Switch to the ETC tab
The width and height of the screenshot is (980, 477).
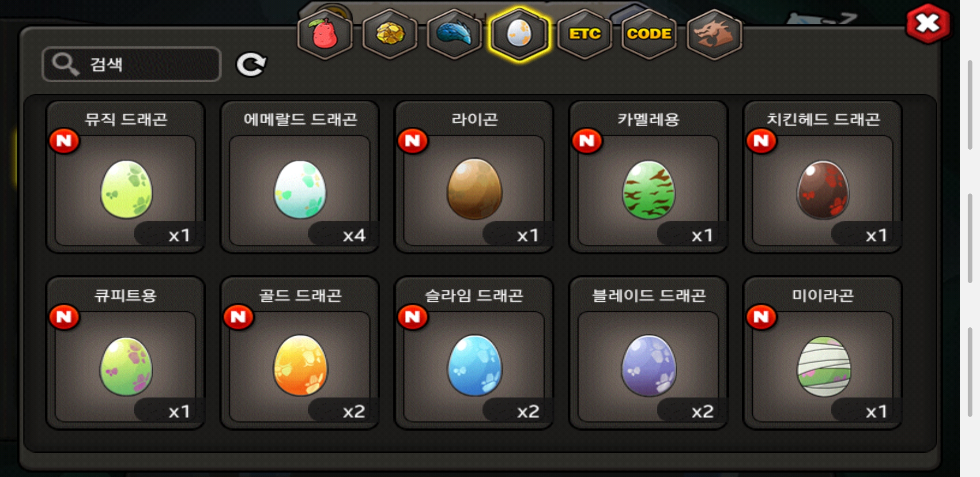[x=584, y=34]
